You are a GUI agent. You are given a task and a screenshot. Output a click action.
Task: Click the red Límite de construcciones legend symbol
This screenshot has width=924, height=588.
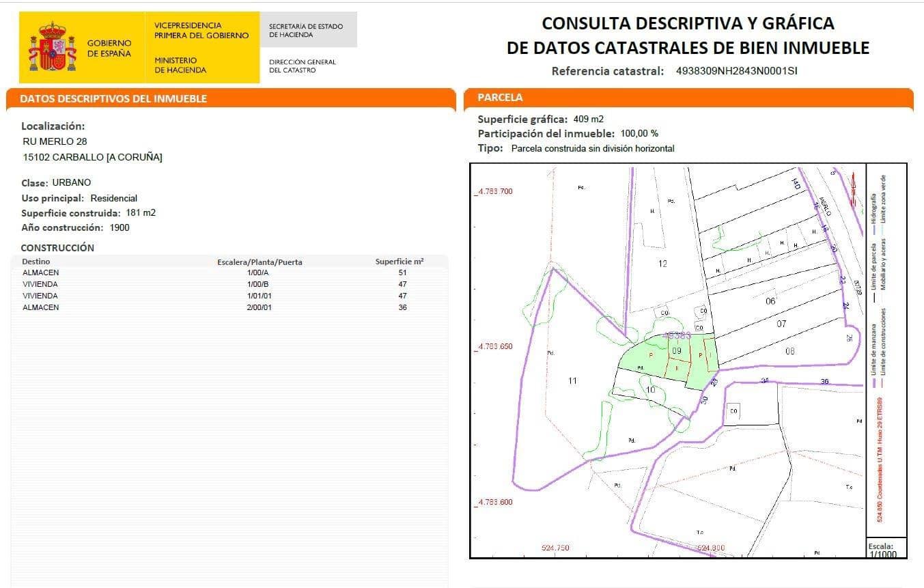tap(883, 382)
